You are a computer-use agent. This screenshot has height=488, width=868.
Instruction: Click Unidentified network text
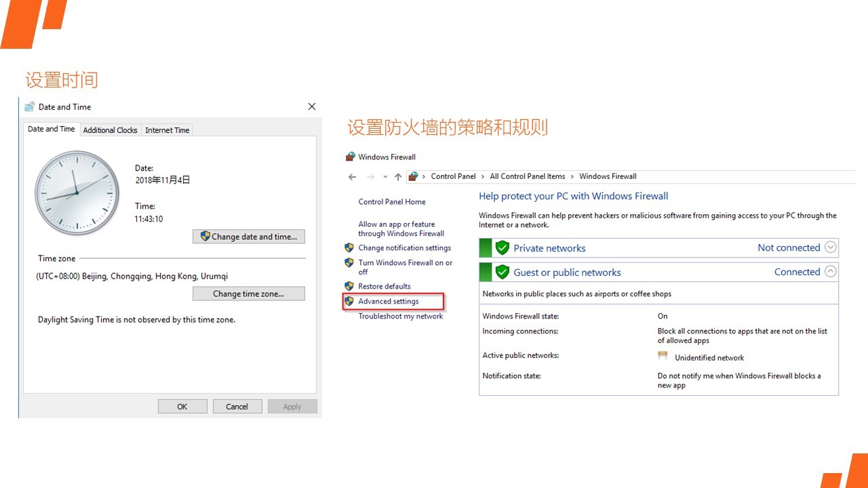click(709, 358)
